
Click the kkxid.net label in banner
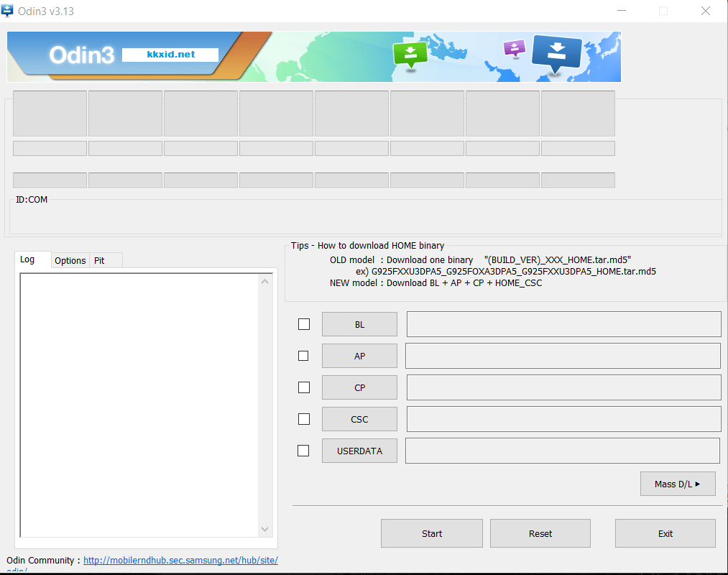170,55
